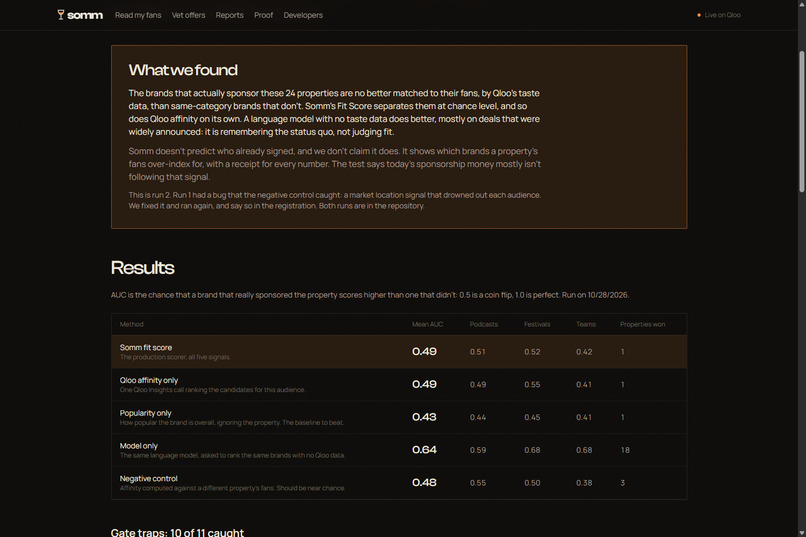Screen dimensions: 806x537
Task: Select the Somm fit score row title
Action: click(x=146, y=347)
